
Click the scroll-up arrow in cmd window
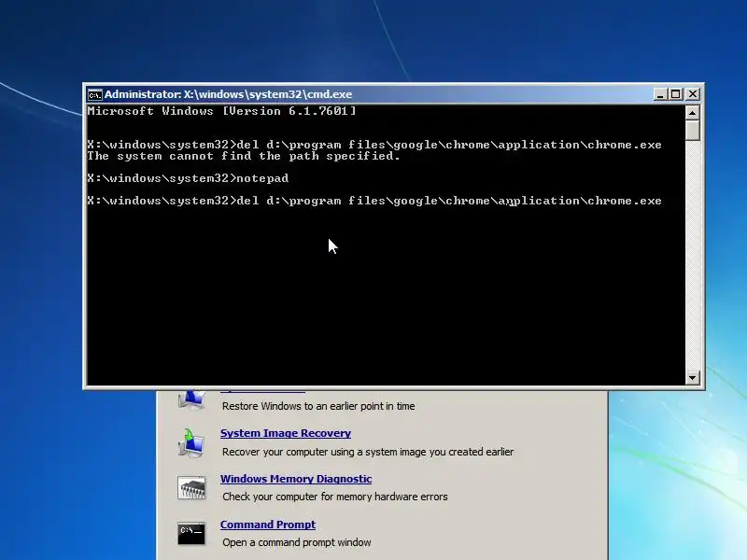coord(692,113)
